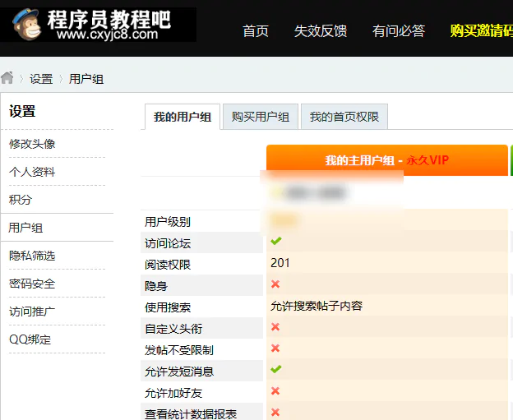The height and width of the screenshot is (420, 513).
Task: Open 积分 in settings sidebar
Action: click(x=21, y=200)
